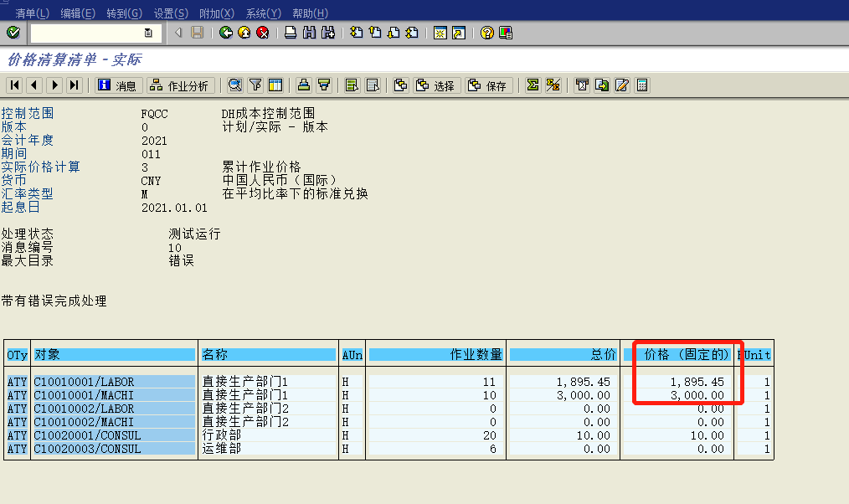Viewport: 849px width, 504px height.
Task: Sort descending icon in list toolbar
Action: click(324, 85)
